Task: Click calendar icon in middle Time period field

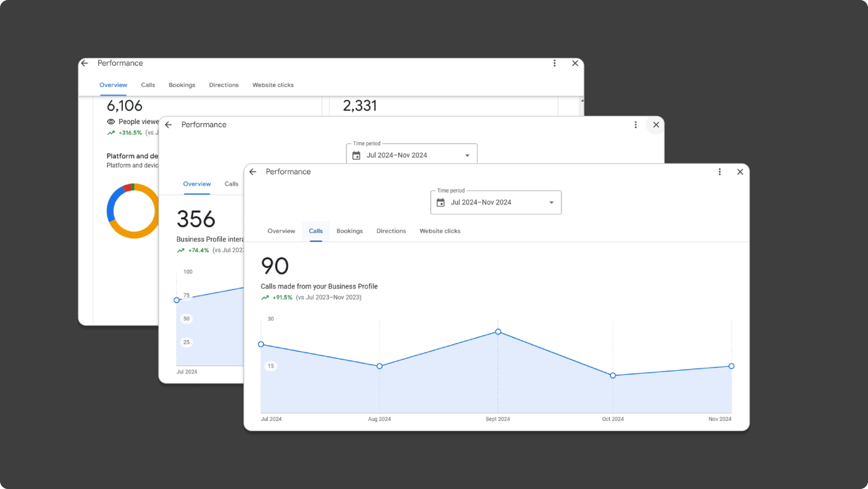Action: (356, 155)
